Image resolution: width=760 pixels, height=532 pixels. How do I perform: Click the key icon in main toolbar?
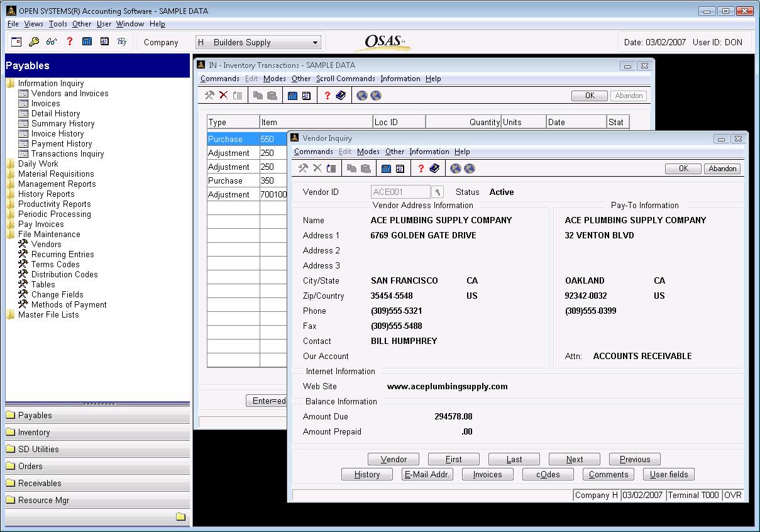34,42
